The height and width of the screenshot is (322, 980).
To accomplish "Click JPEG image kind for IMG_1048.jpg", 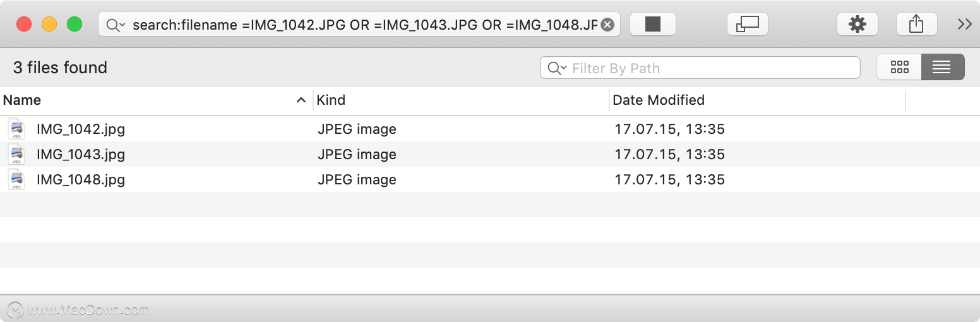I will (x=357, y=179).
